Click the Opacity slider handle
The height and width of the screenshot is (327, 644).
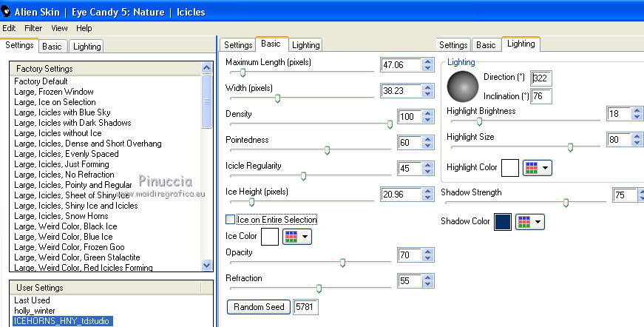pos(342,263)
